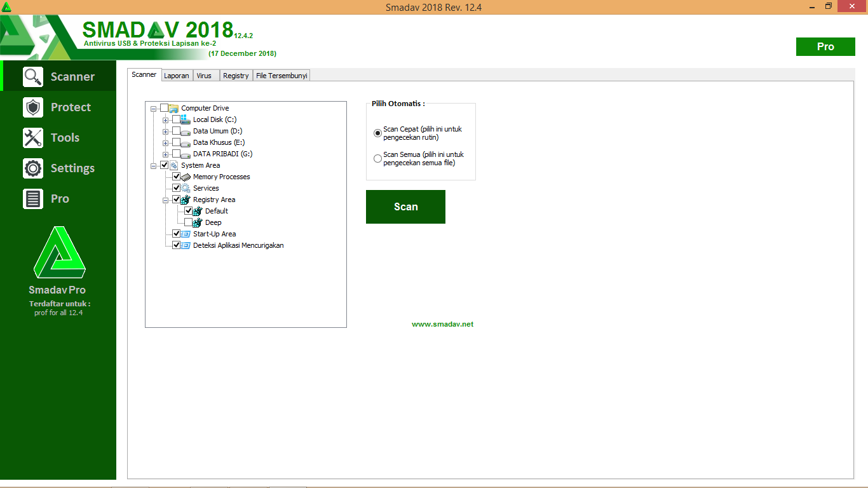This screenshot has width=868, height=488.
Task: Uncheck the Memory Processes checkbox
Action: coord(176,177)
